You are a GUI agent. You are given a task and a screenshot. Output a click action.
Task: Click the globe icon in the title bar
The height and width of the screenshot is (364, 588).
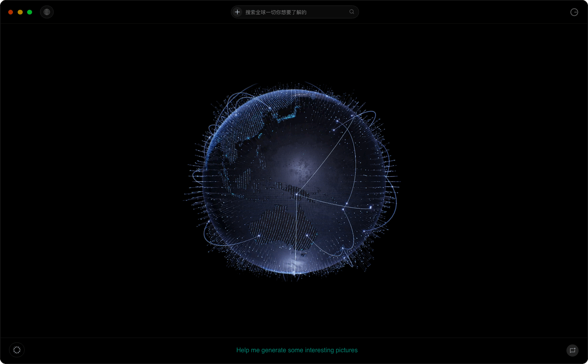coord(47,12)
